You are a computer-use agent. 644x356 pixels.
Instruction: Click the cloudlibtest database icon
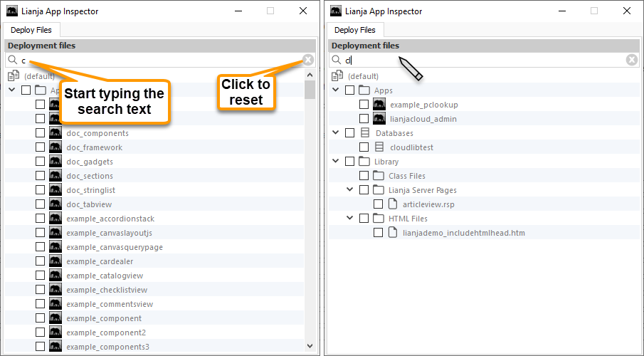coord(379,147)
